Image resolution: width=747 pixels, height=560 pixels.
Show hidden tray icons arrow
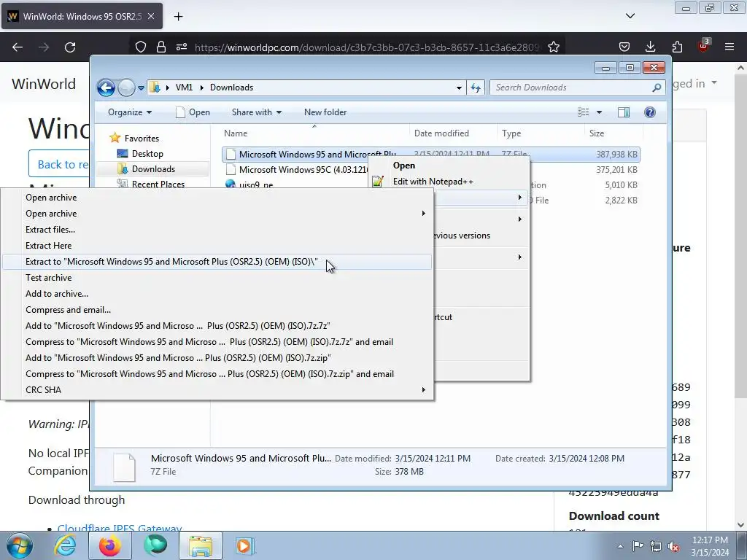pyautogui.click(x=620, y=546)
